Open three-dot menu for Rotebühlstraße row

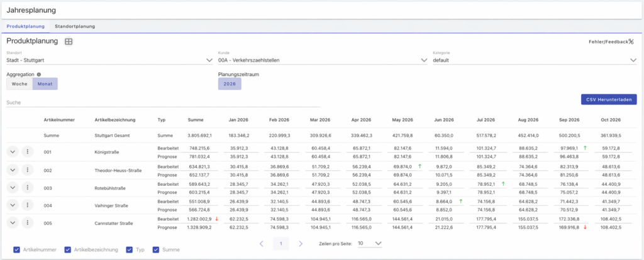point(26,187)
